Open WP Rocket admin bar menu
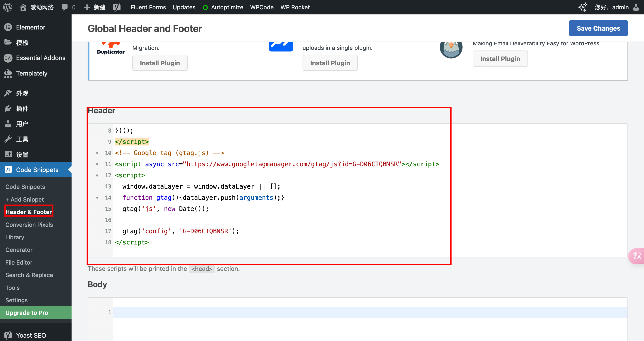The height and width of the screenshot is (341, 644). (295, 7)
